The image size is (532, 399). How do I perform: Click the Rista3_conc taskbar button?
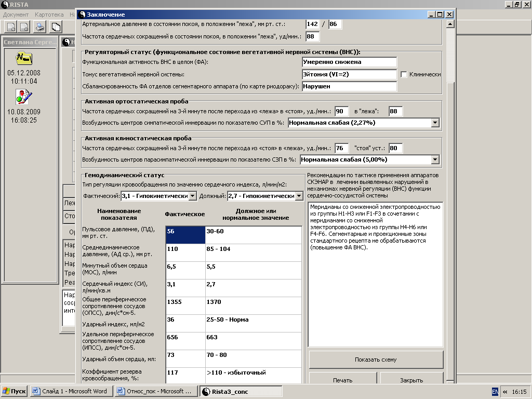tap(240, 392)
